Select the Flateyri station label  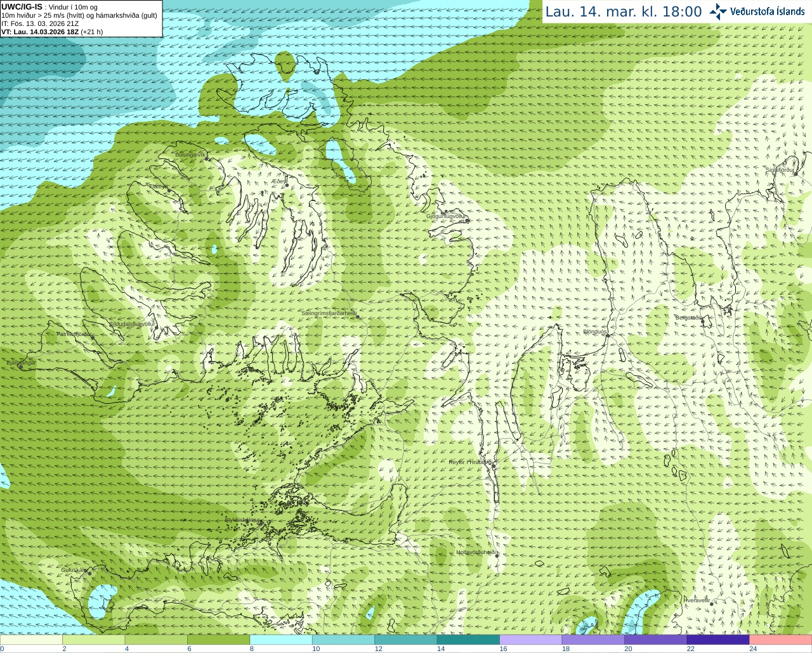(159, 186)
